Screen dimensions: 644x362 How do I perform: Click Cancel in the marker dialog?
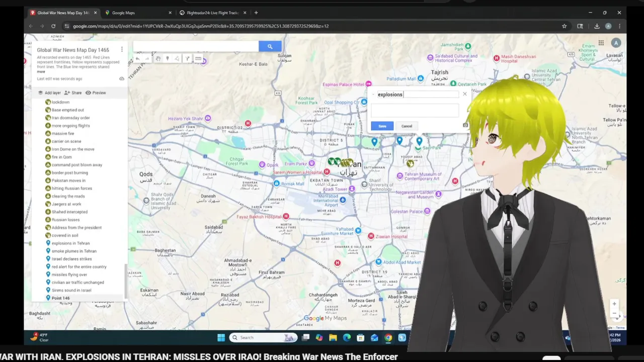(x=407, y=126)
